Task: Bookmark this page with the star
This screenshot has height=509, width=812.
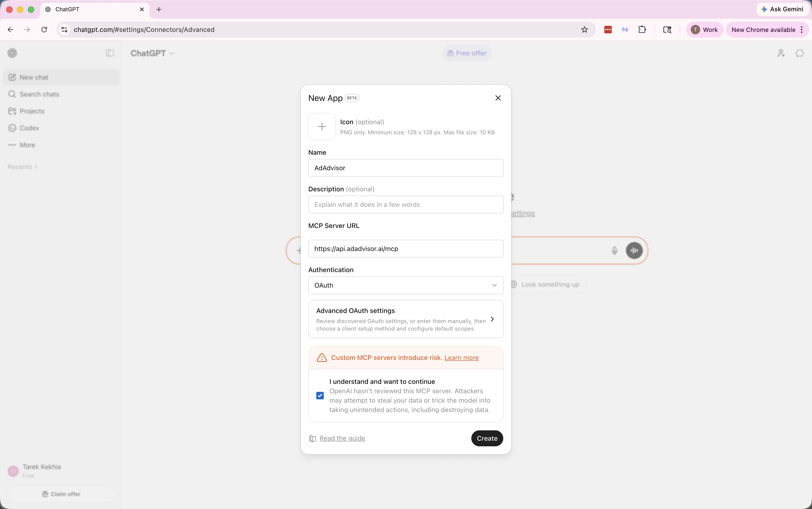Action: pos(585,30)
